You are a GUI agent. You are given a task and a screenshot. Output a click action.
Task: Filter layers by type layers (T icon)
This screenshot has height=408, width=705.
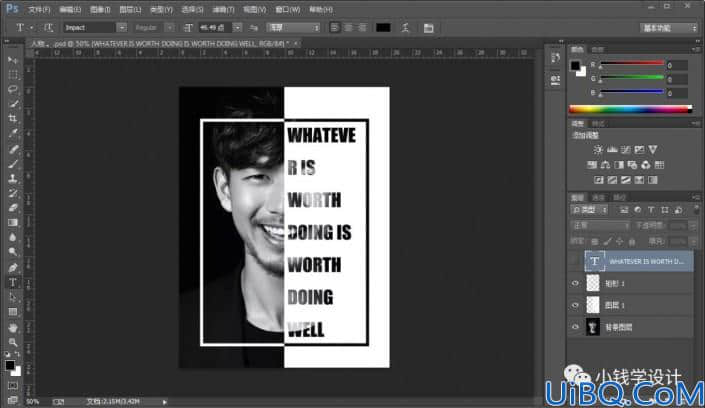(x=651, y=210)
